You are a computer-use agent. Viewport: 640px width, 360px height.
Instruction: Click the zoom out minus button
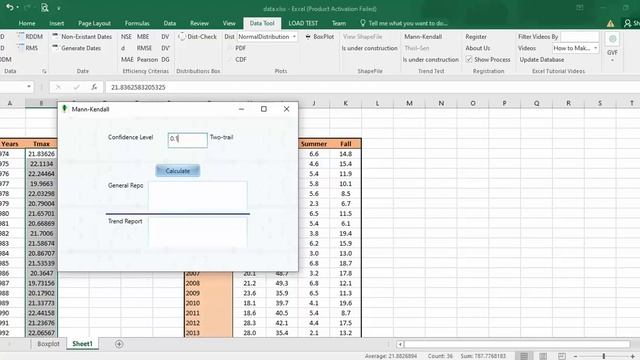(575, 356)
